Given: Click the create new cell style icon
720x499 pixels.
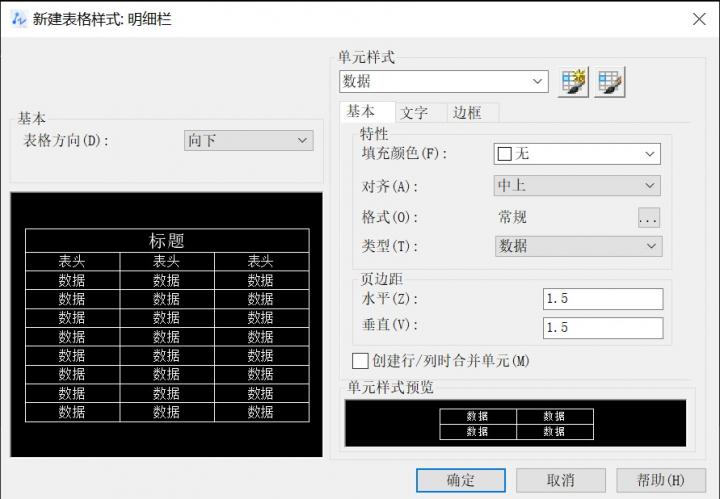Looking at the screenshot, I should point(574,82).
